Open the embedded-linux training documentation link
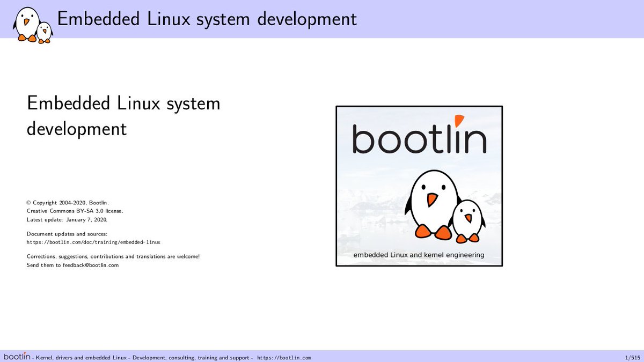 click(93, 242)
